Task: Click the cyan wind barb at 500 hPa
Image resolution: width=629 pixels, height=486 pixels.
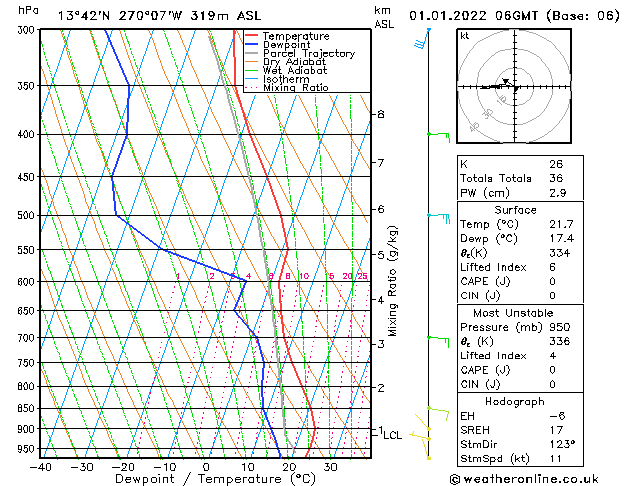Action: tap(439, 219)
